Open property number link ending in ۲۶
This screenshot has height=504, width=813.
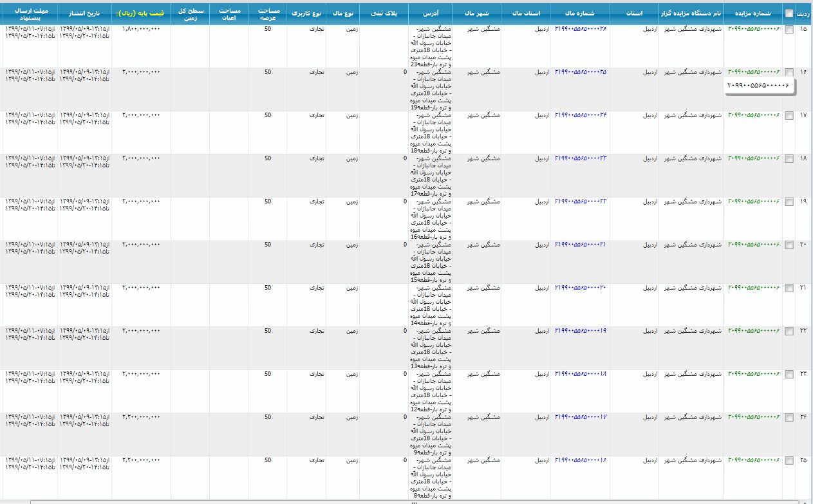[x=581, y=29]
